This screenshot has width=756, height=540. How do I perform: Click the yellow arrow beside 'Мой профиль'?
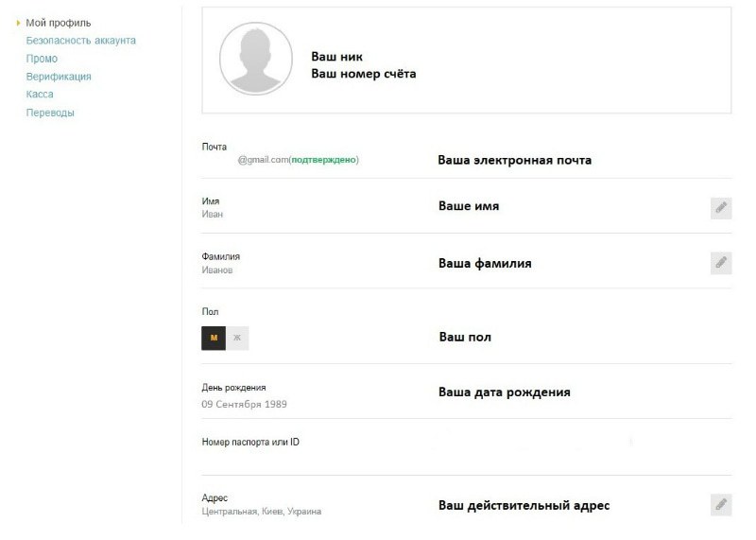pyautogui.click(x=19, y=23)
